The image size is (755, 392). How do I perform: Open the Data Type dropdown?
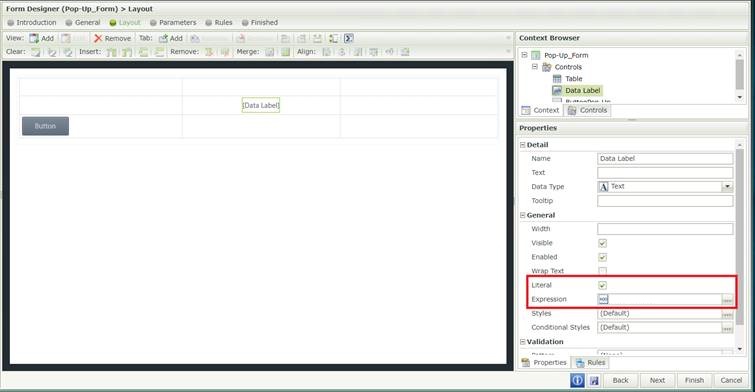[727, 186]
